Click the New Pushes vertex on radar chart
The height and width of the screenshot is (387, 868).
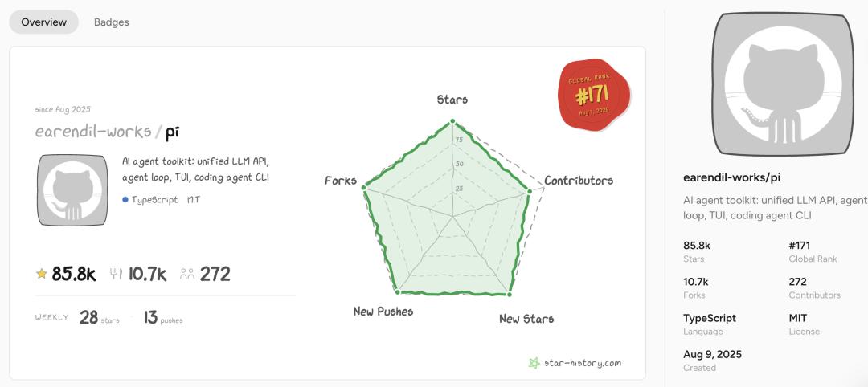pos(398,291)
